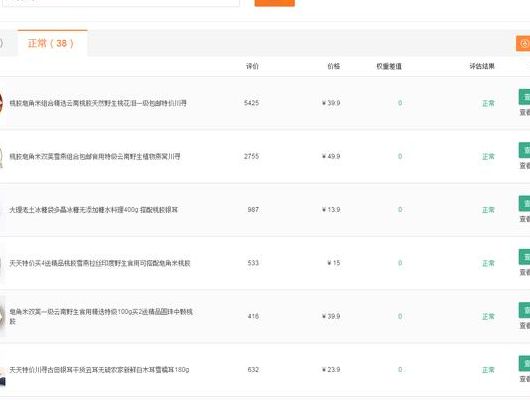Click green button in the 987 reviews row
This screenshot has height=400, width=530.
pos(525,204)
